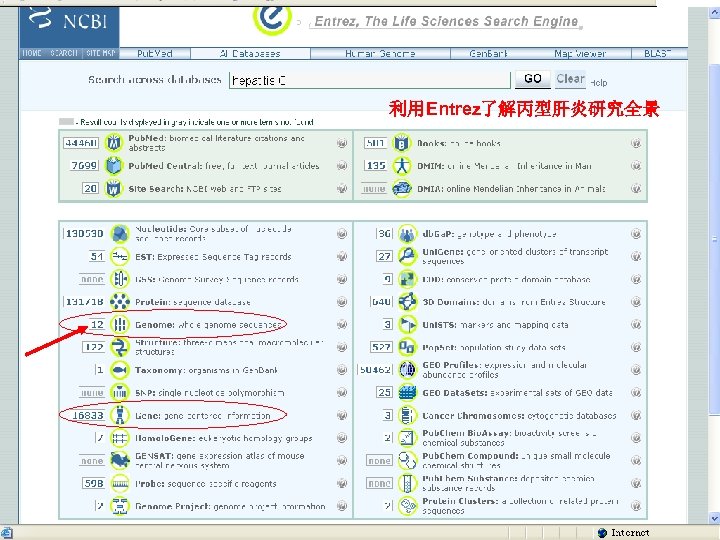Open the Genome database icon

[120, 324]
